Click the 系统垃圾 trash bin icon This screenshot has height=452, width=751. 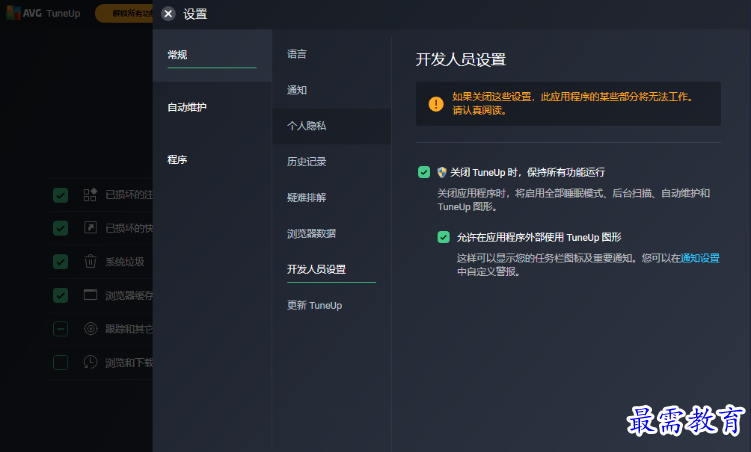click(90, 261)
